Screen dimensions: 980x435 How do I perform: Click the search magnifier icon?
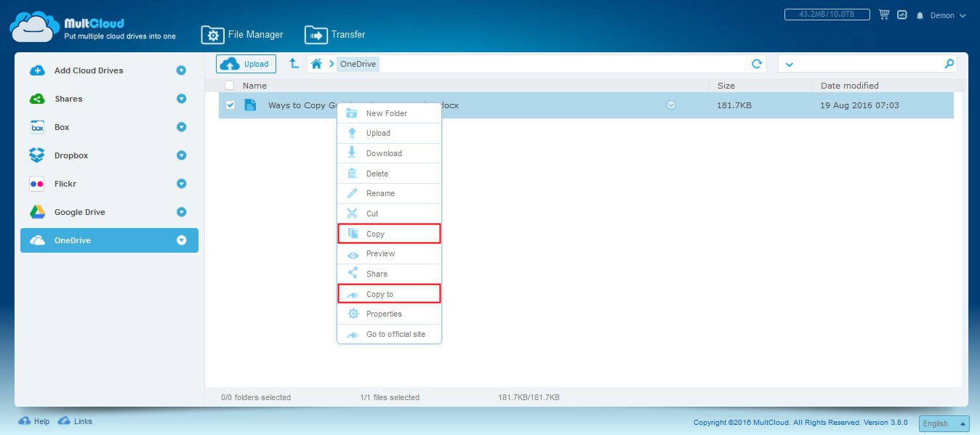coord(949,64)
